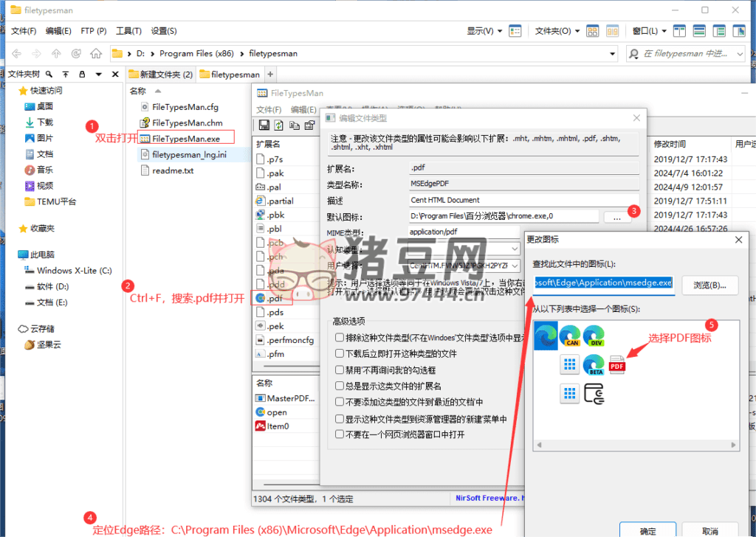Expand the 窗口(L) dropdown menu

click(x=650, y=31)
